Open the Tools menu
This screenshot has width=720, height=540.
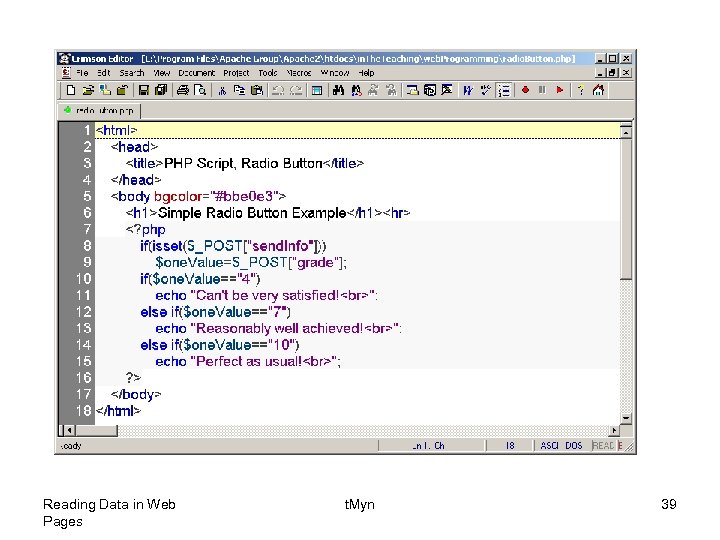[268, 73]
